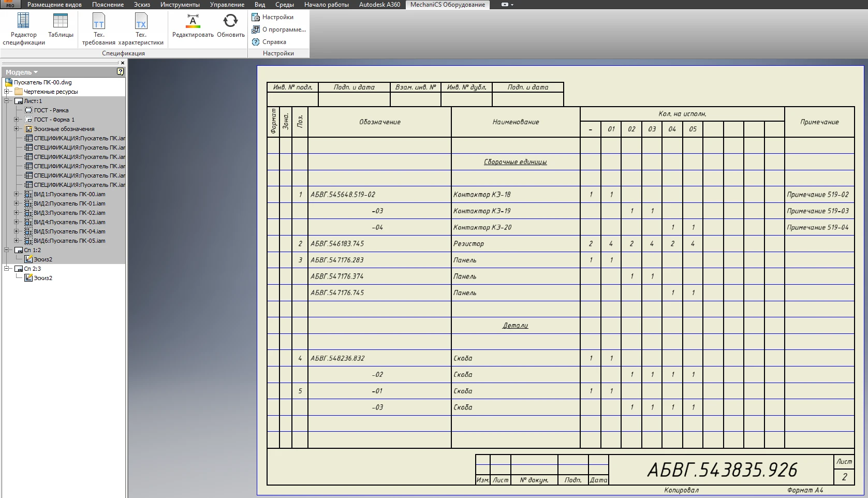Select ГОСТ - Рамка in the tree
The height and width of the screenshot is (498, 868).
tap(51, 110)
